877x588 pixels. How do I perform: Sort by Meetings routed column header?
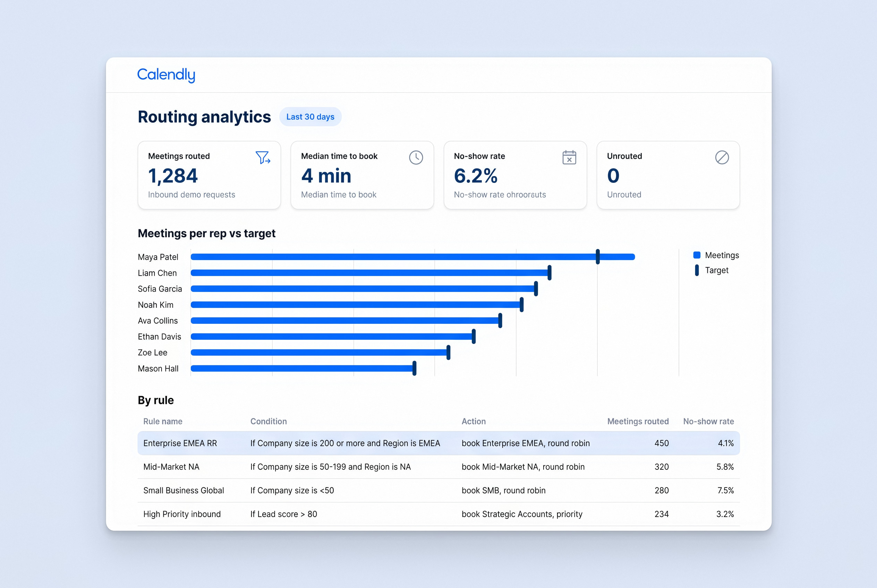(x=638, y=422)
